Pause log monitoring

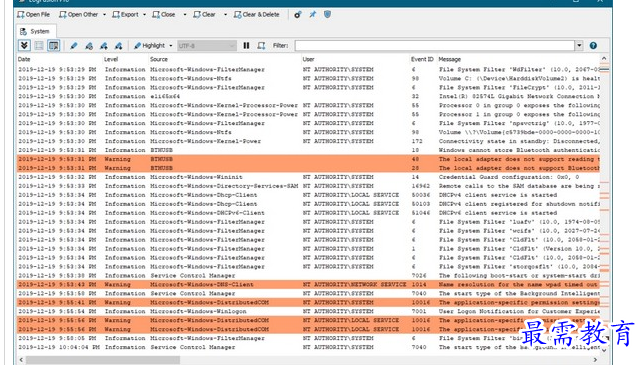pyautogui.click(x=246, y=46)
